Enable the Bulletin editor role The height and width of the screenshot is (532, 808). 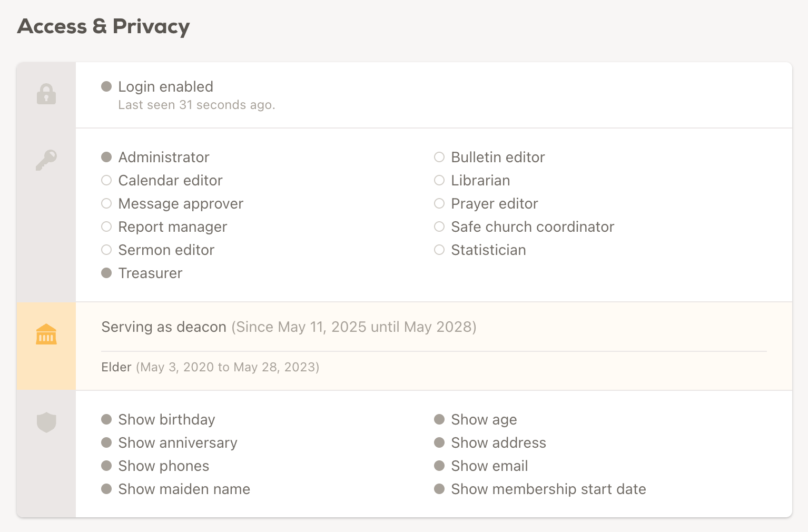439,157
